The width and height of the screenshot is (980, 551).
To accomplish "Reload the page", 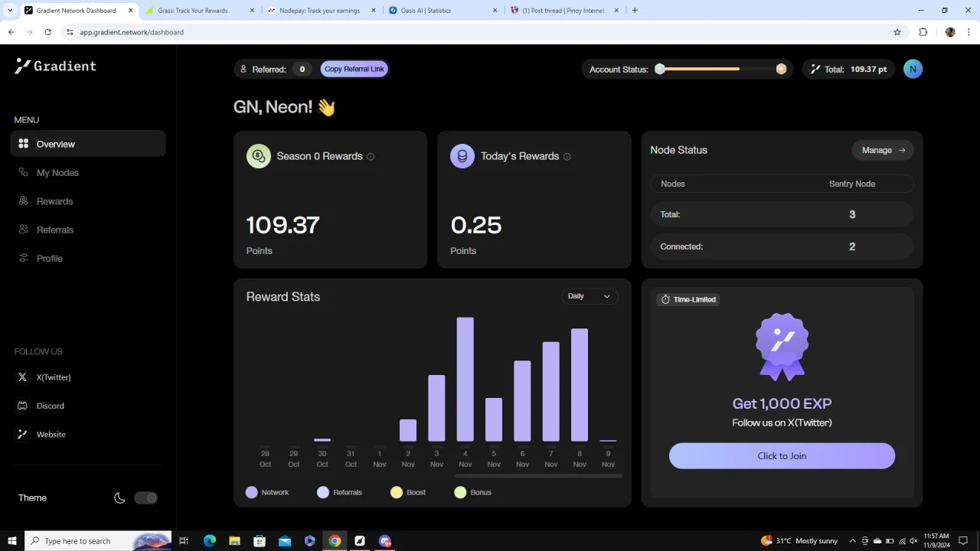I will 47,32.
